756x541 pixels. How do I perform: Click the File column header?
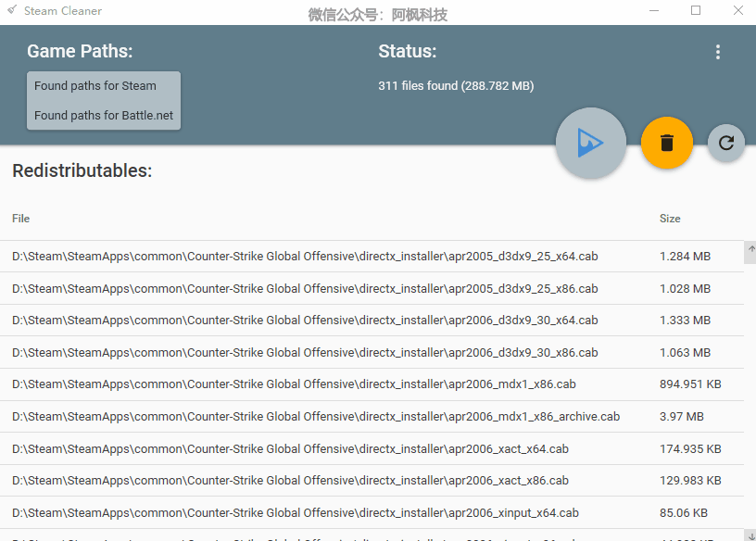click(x=20, y=219)
